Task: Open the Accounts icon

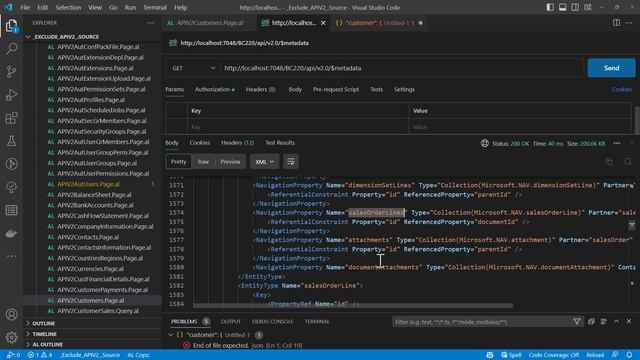Action: 11,314
